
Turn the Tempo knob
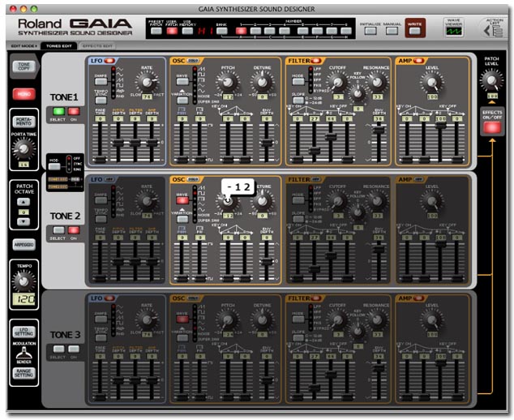(24, 281)
